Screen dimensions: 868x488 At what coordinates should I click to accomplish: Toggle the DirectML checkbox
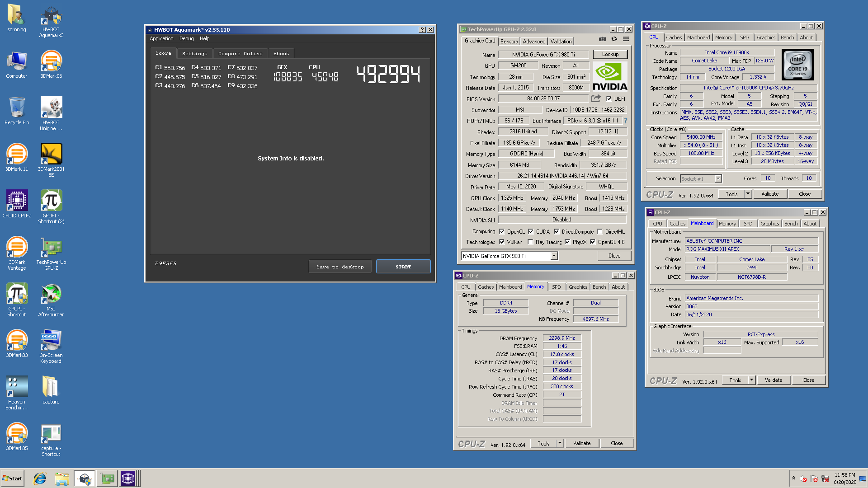[600, 231]
